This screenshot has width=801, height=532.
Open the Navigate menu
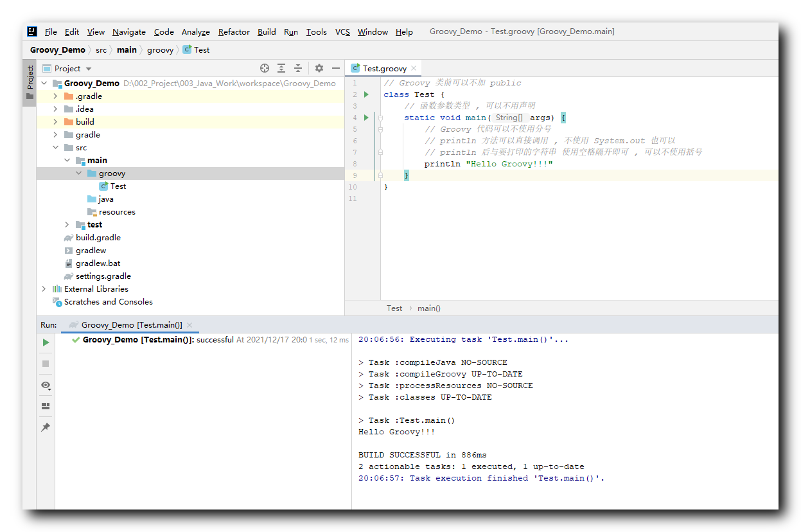pyautogui.click(x=129, y=31)
